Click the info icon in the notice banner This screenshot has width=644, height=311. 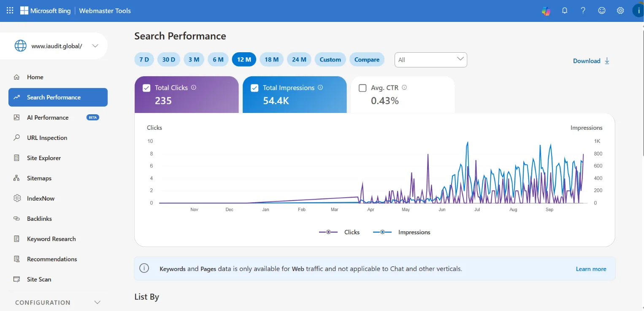144,268
